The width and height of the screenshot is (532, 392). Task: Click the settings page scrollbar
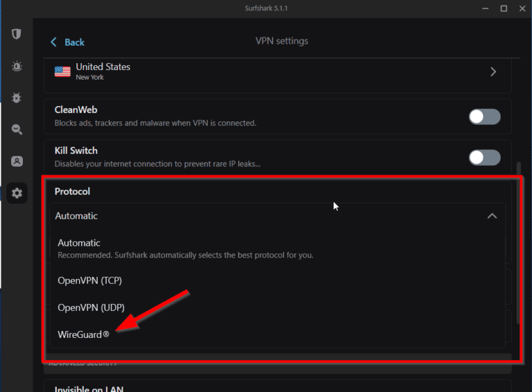518,242
